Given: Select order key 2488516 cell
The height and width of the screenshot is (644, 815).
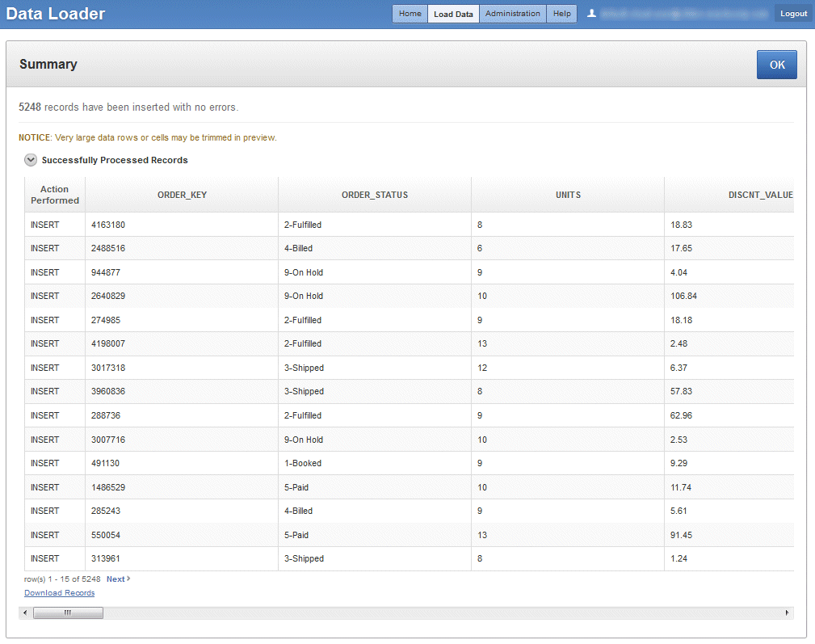Looking at the screenshot, I should pos(182,248).
